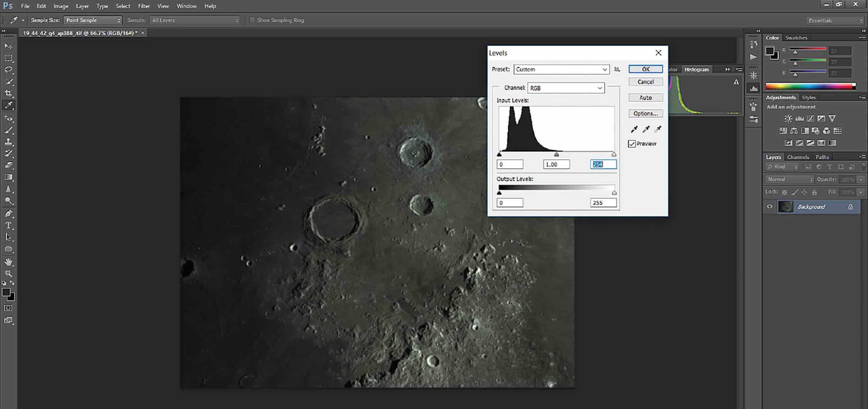Select the Hand tool
The width and height of the screenshot is (868, 409).
pyautogui.click(x=9, y=262)
